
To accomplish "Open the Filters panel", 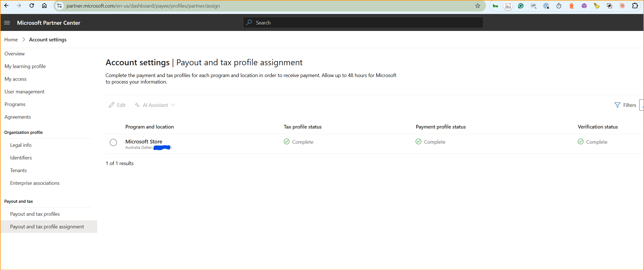I will click(x=626, y=105).
